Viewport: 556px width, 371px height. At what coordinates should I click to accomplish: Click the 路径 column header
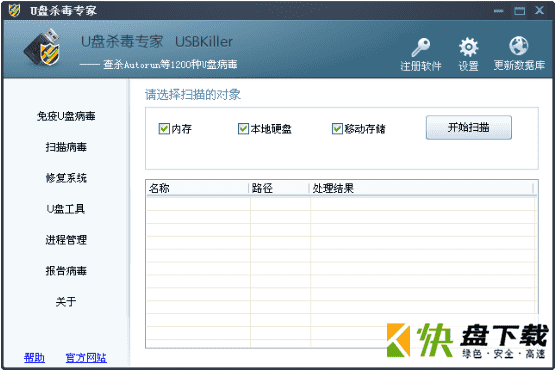[279, 188]
